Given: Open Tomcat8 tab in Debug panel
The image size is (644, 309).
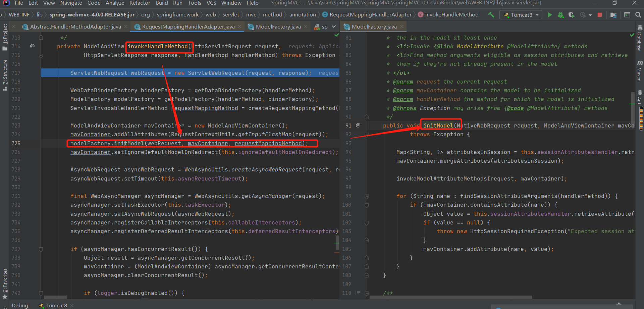Looking at the screenshot, I should pos(53,305).
